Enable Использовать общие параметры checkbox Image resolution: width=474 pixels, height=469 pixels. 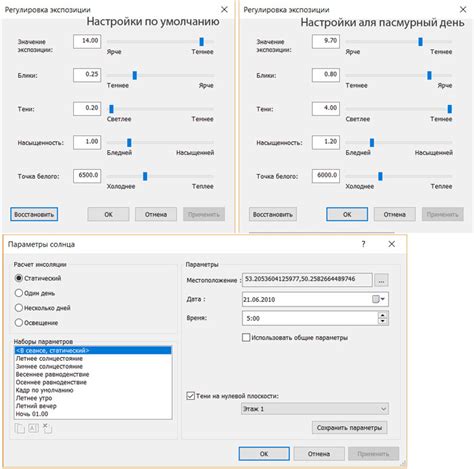(246, 337)
